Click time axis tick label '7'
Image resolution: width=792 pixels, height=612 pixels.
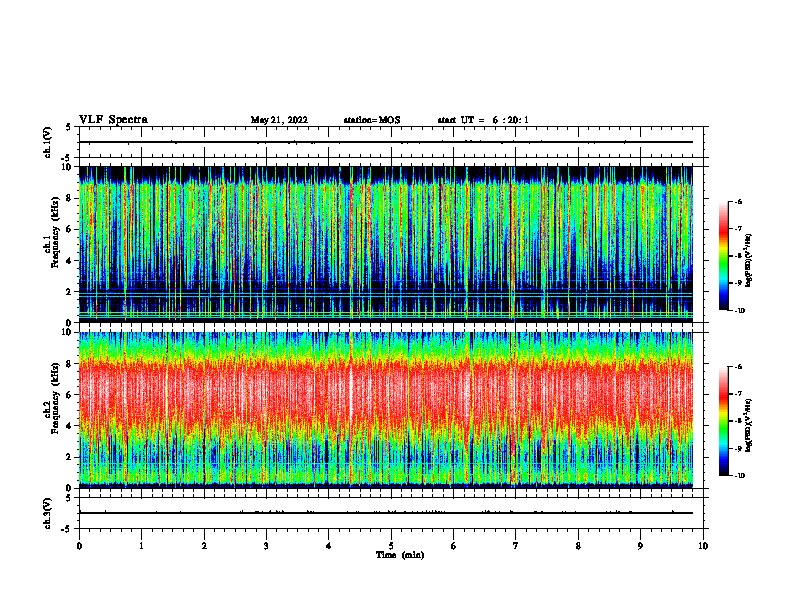click(516, 546)
